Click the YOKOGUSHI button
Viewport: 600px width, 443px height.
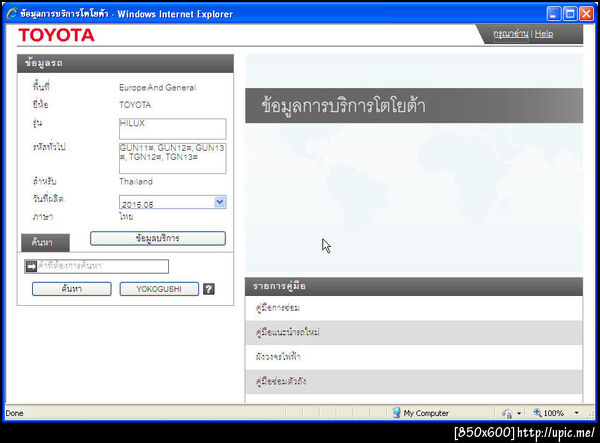159,289
